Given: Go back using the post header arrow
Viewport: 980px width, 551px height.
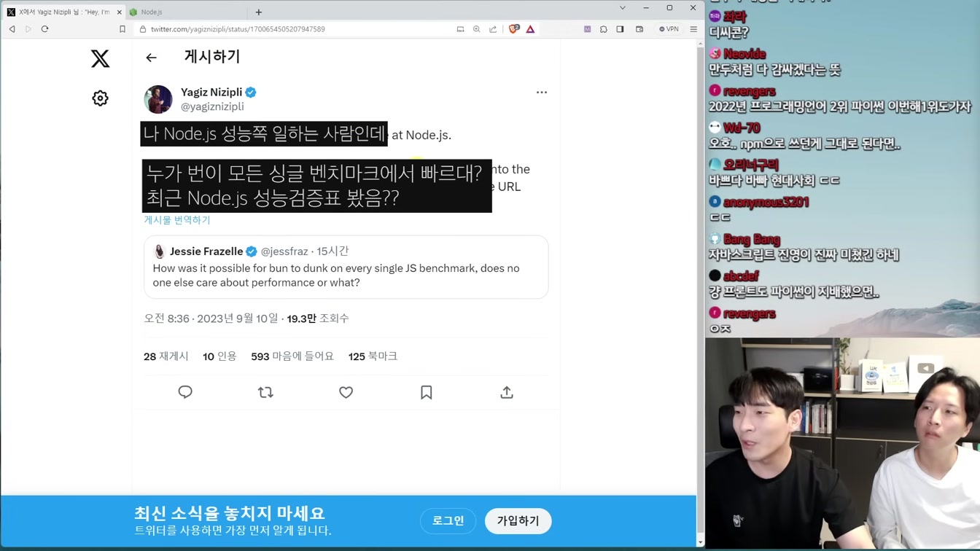Looking at the screenshot, I should pyautogui.click(x=151, y=58).
